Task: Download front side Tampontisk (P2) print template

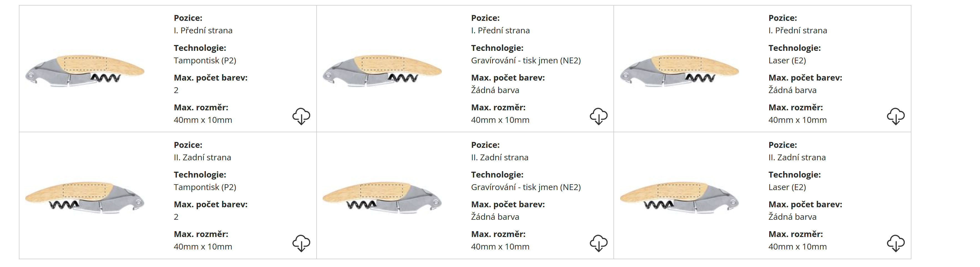Action: coord(301,116)
